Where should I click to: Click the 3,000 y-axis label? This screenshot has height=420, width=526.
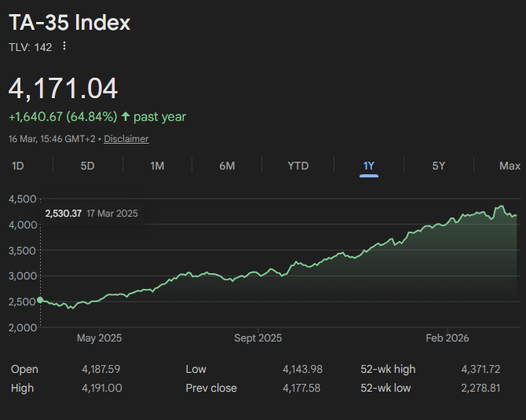[x=22, y=276]
